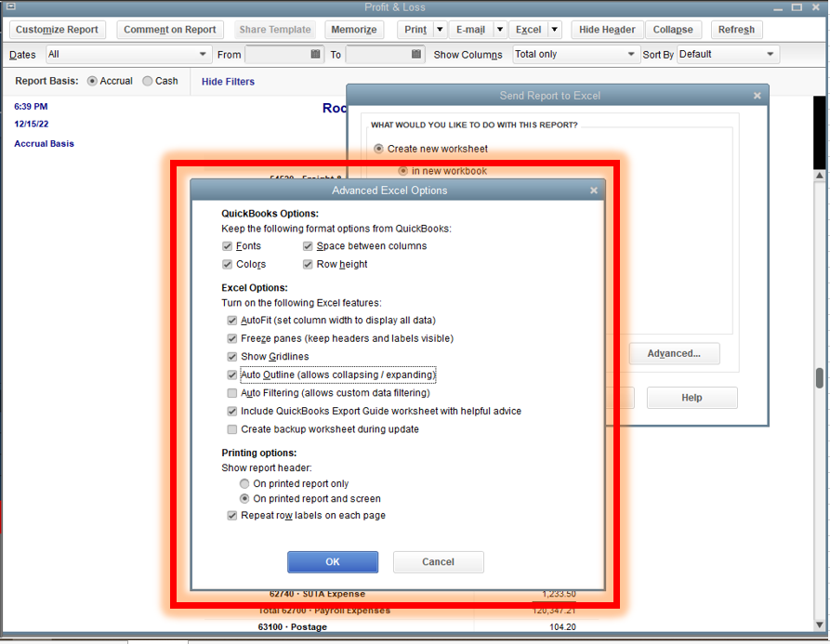Open the Sort By dropdown

point(728,54)
